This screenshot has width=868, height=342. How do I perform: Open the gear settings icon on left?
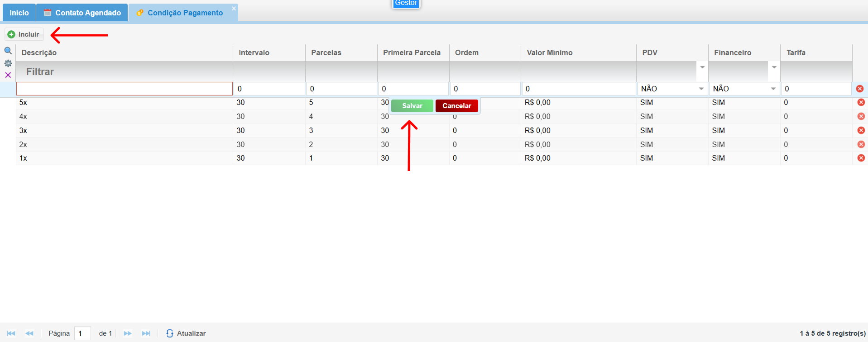pyautogui.click(x=8, y=63)
